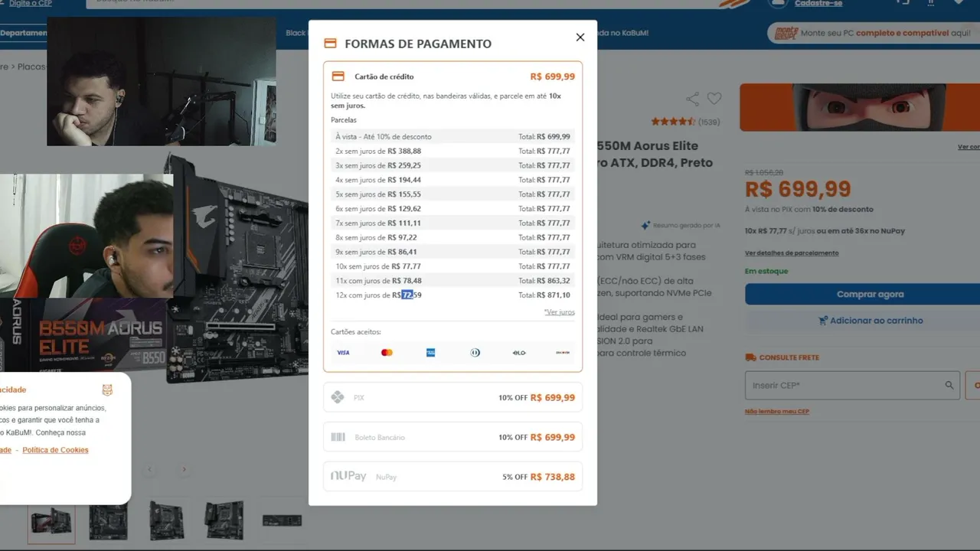This screenshot has width=980, height=551.
Task: Click the Diners Club logo
Action: coord(475,353)
